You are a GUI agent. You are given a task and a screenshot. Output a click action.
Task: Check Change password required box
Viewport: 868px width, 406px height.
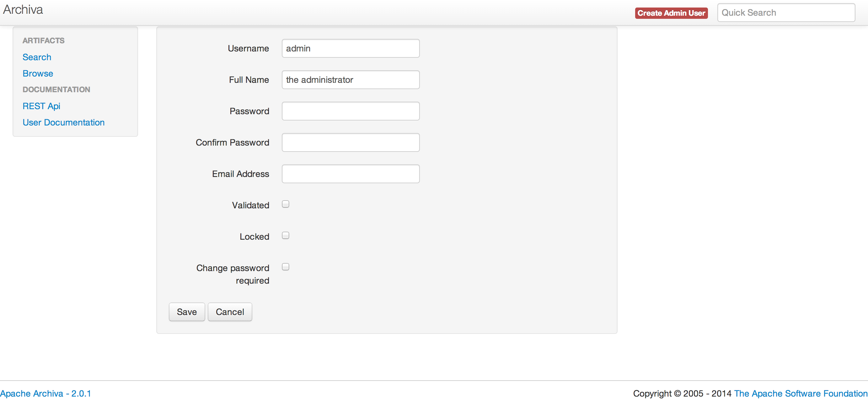285,267
